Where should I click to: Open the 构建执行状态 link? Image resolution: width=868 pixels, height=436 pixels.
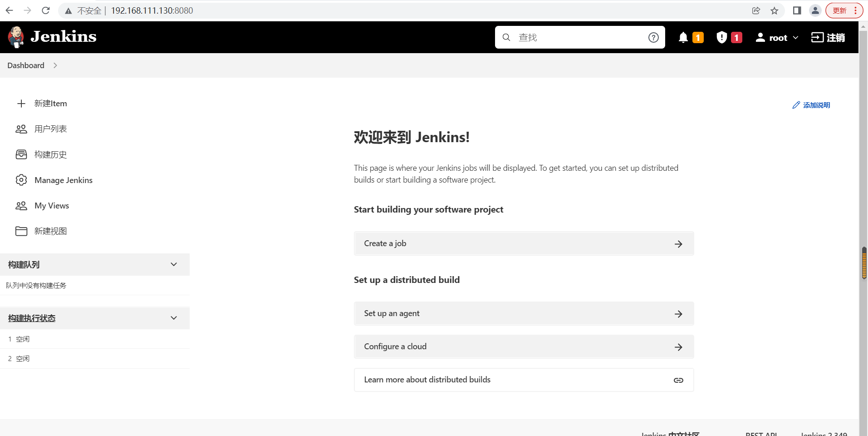tap(32, 318)
